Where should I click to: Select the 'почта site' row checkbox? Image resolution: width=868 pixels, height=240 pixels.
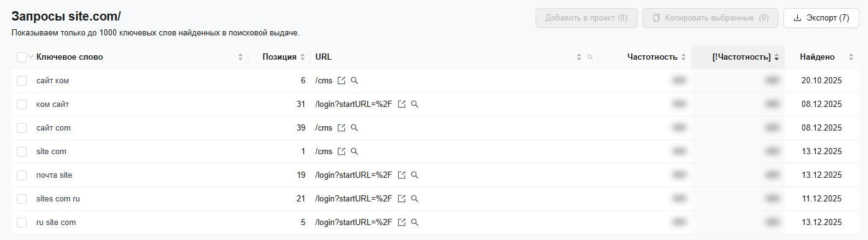click(22, 175)
